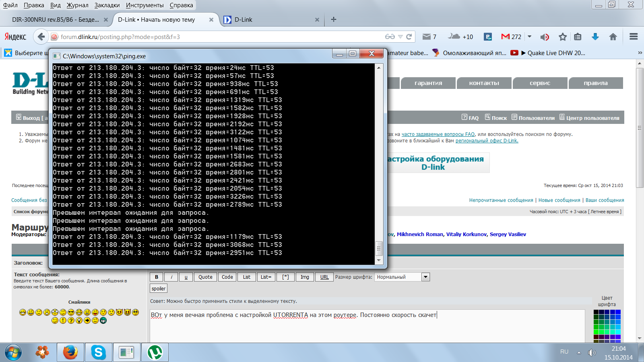Expand the font size dropdown

[425, 277]
